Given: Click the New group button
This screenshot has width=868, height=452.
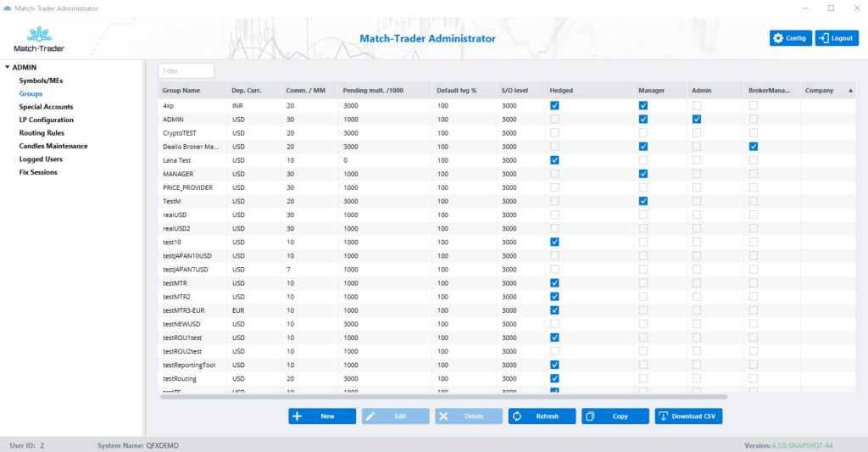Looking at the screenshot, I should point(322,416).
